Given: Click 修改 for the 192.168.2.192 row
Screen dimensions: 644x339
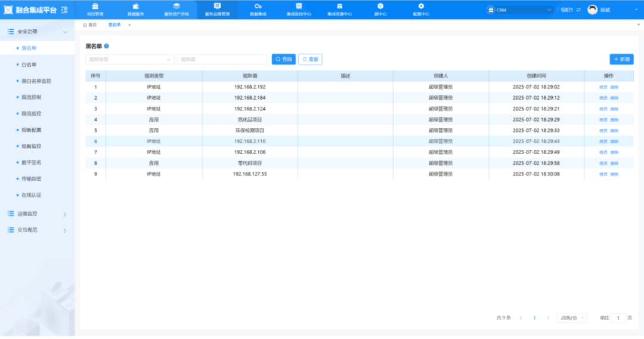Looking at the screenshot, I should pyautogui.click(x=603, y=87).
